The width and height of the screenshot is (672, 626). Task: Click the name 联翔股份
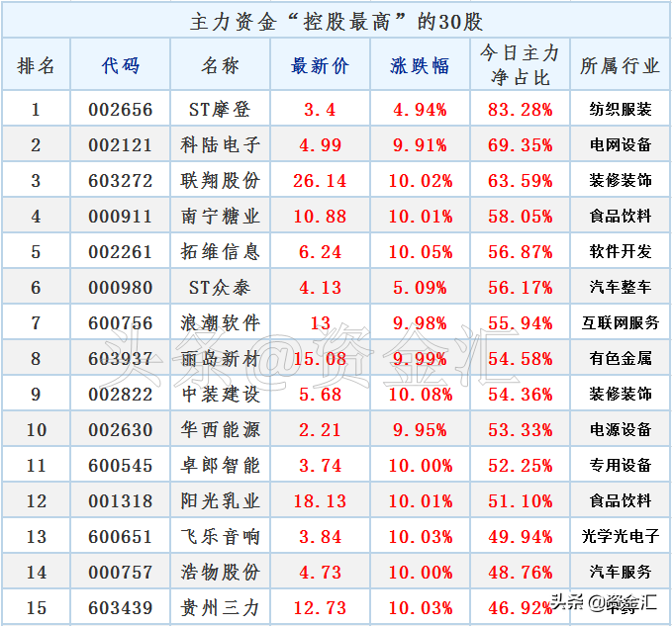pos(220,181)
